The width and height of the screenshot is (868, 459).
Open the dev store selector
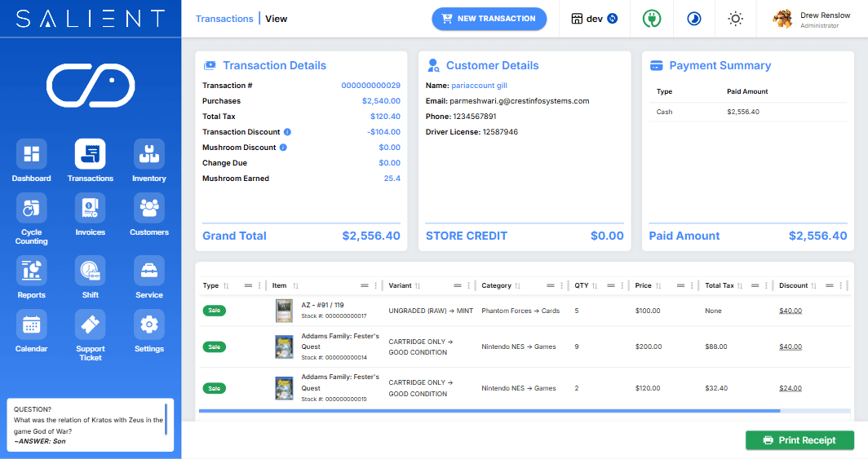click(594, 19)
